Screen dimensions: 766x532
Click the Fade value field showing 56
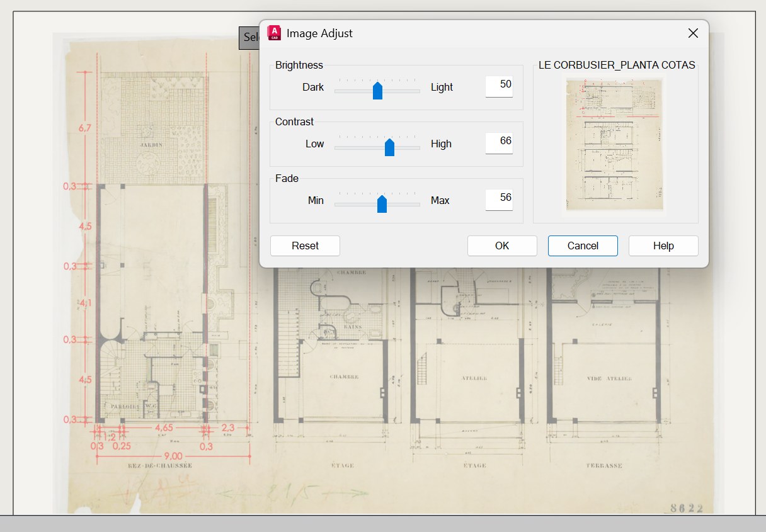tap(499, 200)
